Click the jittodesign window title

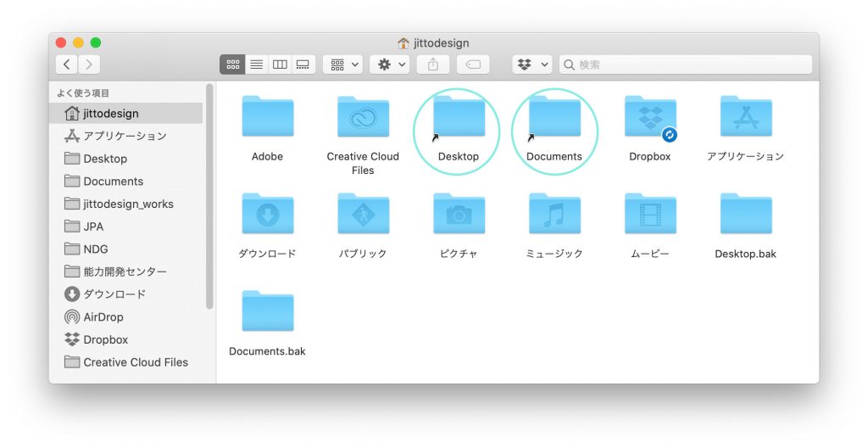(x=441, y=42)
